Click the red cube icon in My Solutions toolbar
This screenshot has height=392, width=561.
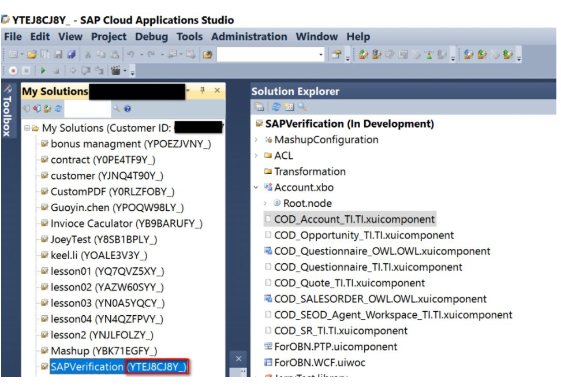[36, 109]
